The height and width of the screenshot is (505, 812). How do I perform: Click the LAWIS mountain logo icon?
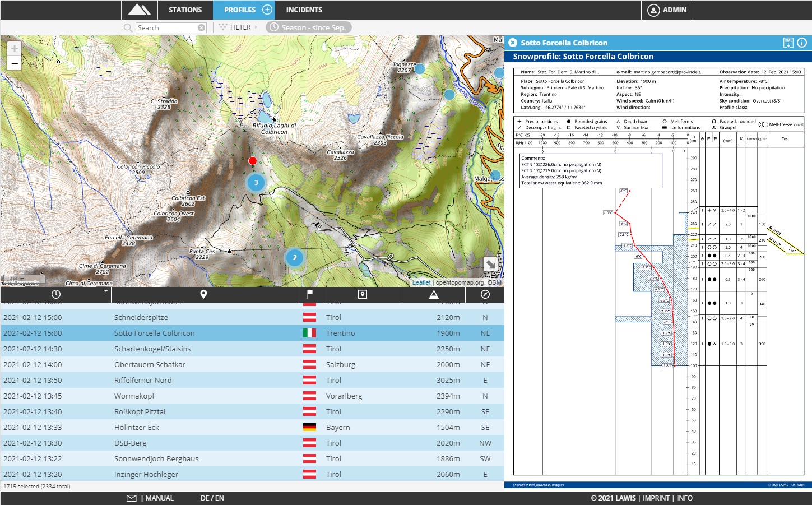coord(139,10)
